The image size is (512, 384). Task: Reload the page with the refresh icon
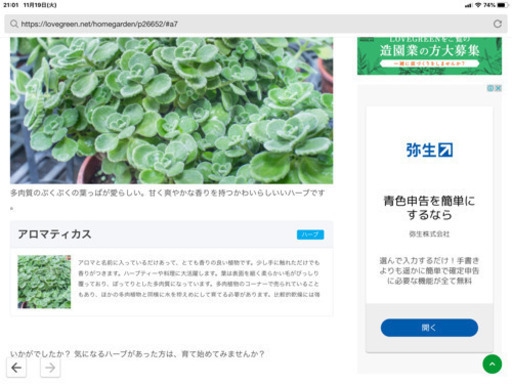497,24
